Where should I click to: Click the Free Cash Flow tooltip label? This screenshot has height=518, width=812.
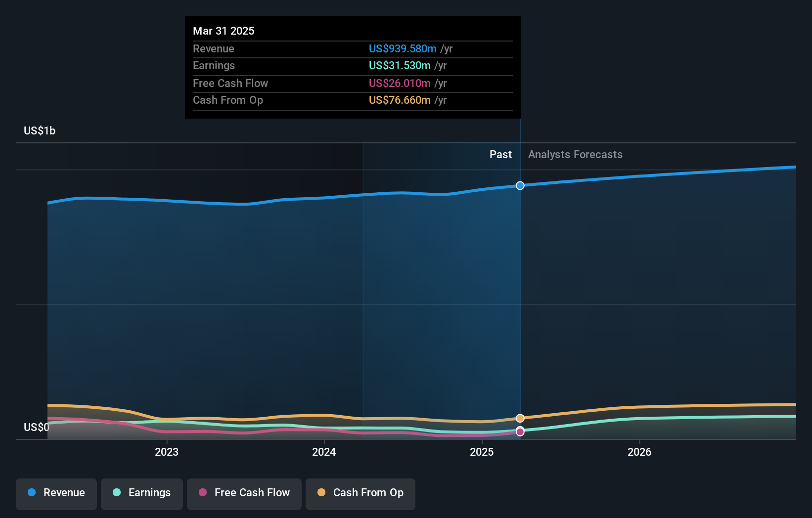tap(230, 83)
